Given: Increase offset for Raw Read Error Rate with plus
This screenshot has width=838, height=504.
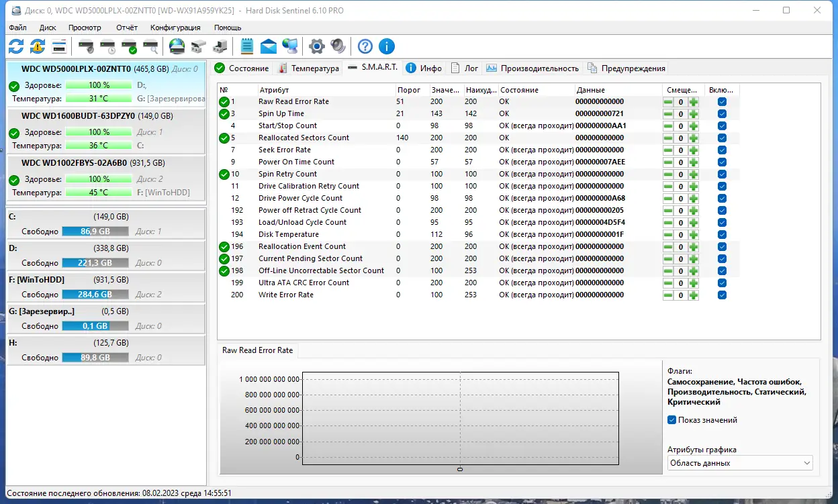Looking at the screenshot, I should tap(693, 102).
